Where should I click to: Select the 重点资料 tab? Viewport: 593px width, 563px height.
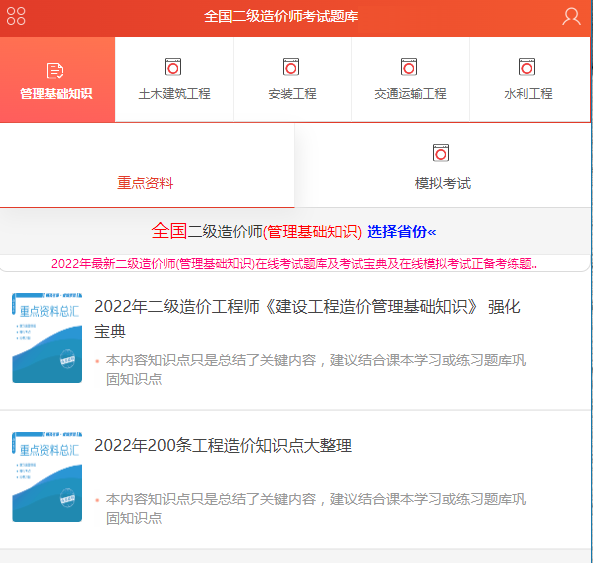pyautogui.click(x=147, y=166)
